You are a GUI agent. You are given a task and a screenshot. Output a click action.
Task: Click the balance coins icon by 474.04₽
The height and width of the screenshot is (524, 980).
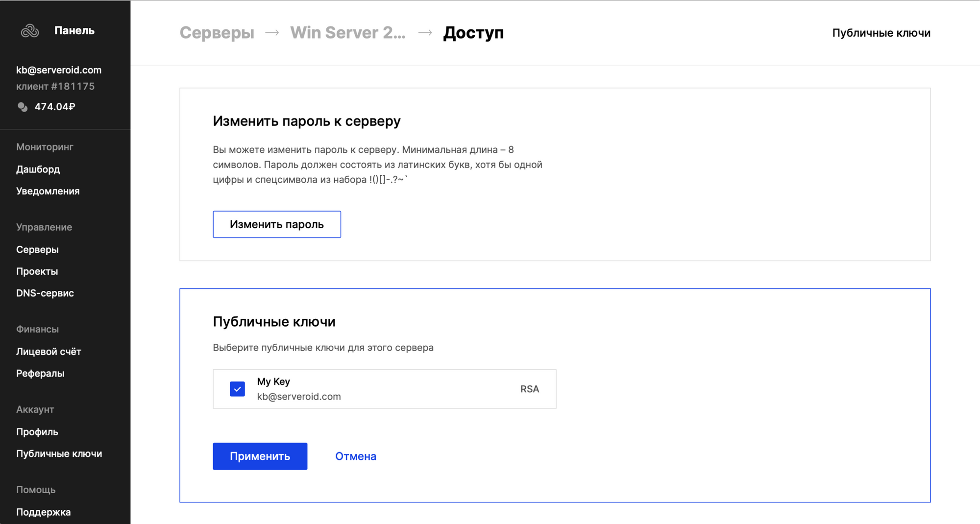23,107
